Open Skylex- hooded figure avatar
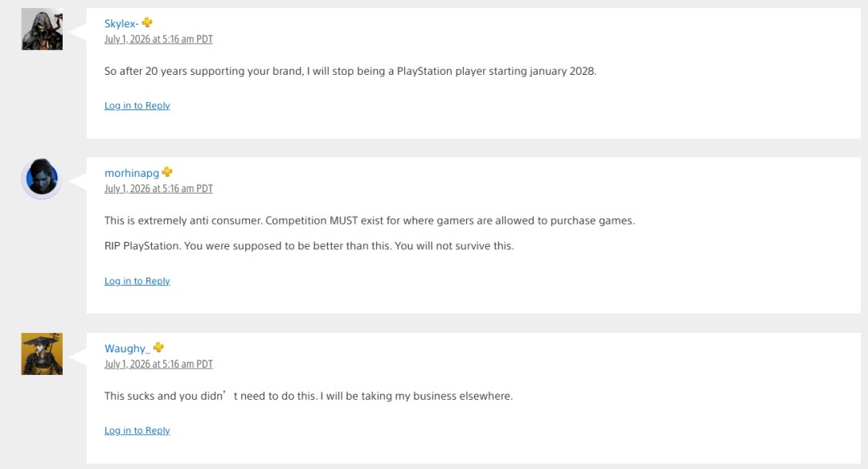Screen dimensions: 868x469 42,30
